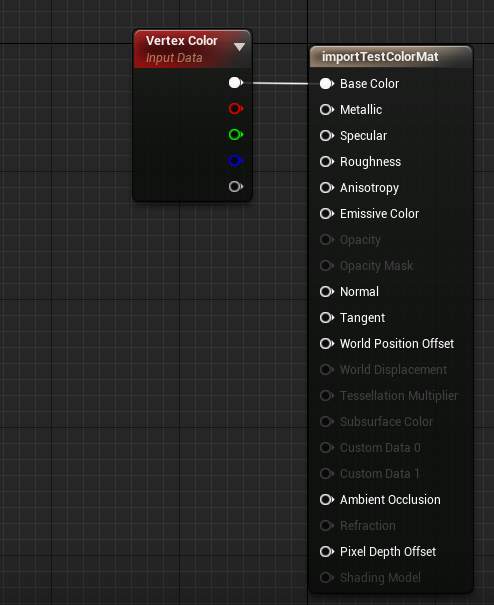
Task: Click the Roughness input pin
Action: [x=327, y=162]
